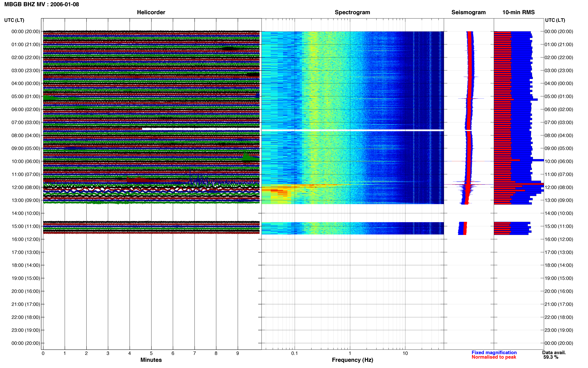Click the spectrogram strip around 15:00
588x368 pixels.
(x=353, y=228)
